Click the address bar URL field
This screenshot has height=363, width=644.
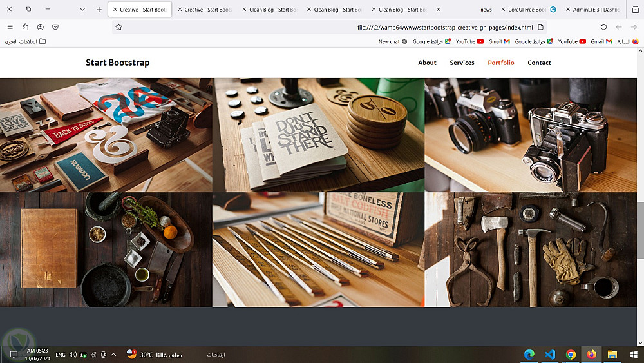tap(328, 27)
